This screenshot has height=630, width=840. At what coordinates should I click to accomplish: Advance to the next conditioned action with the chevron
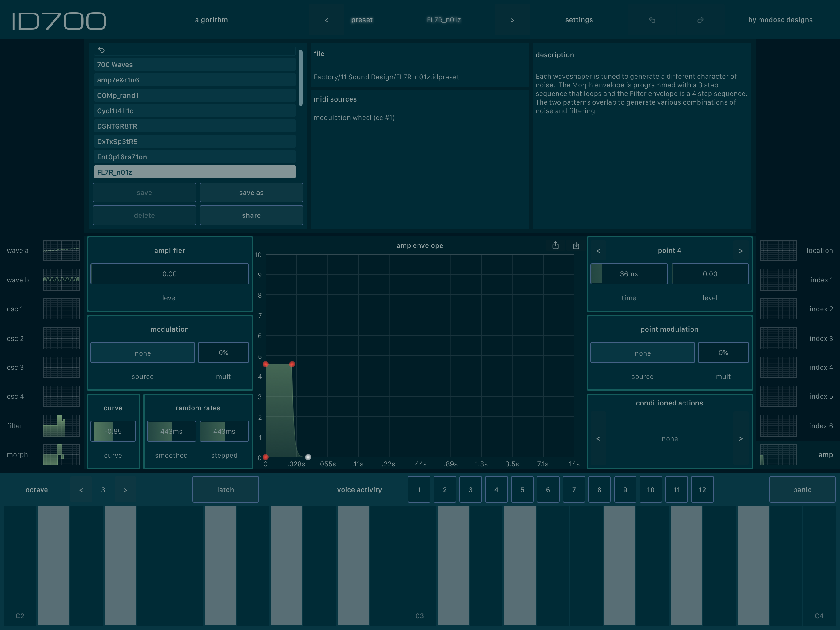(741, 438)
